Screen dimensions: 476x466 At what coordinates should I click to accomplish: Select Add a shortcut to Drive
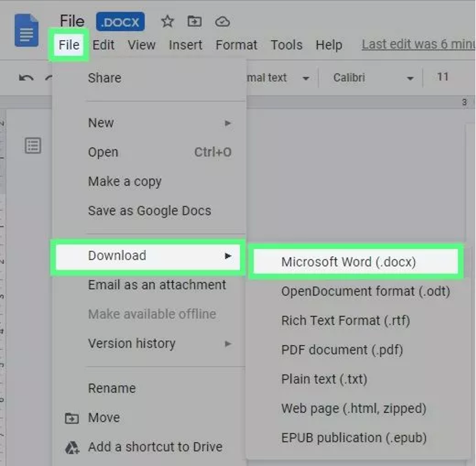[149, 447]
